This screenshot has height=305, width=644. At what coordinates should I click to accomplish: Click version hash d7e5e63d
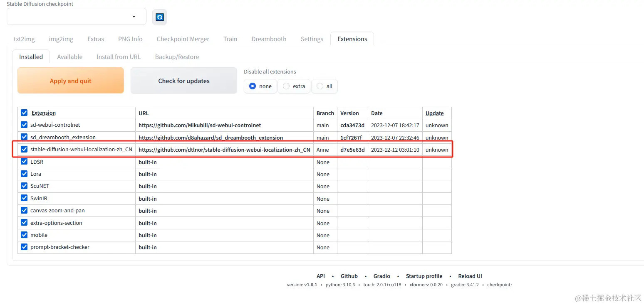tap(352, 150)
